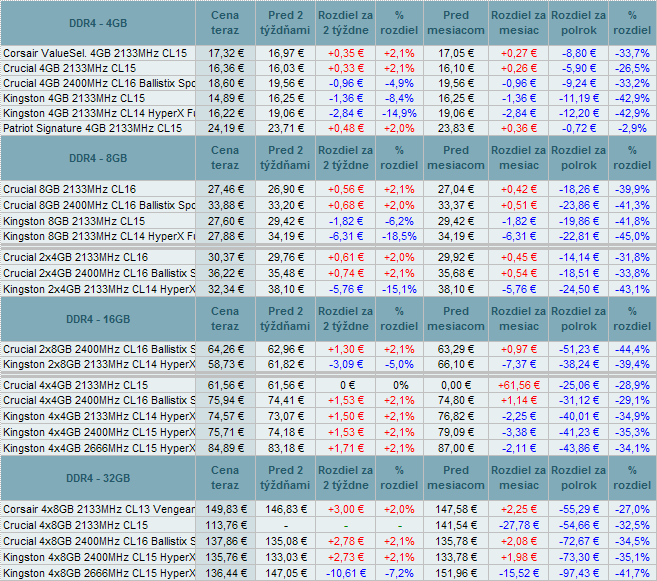Click the -24,50 € half-year difference cell
This screenshot has width=657, height=581.
click(x=579, y=289)
